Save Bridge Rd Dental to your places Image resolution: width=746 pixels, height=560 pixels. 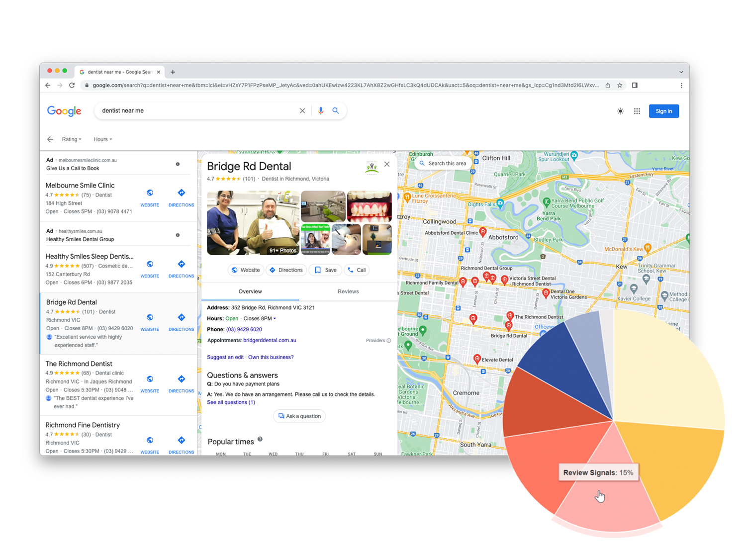click(x=325, y=270)
